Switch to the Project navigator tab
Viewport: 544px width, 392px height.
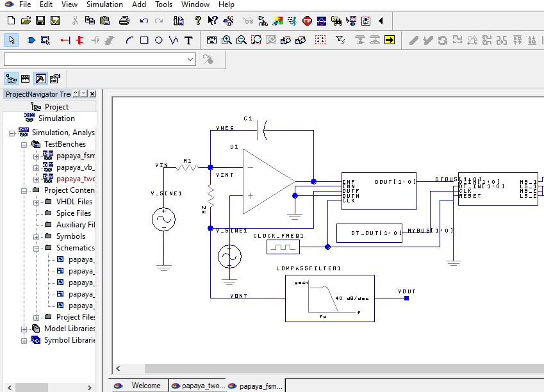point(49,107)
